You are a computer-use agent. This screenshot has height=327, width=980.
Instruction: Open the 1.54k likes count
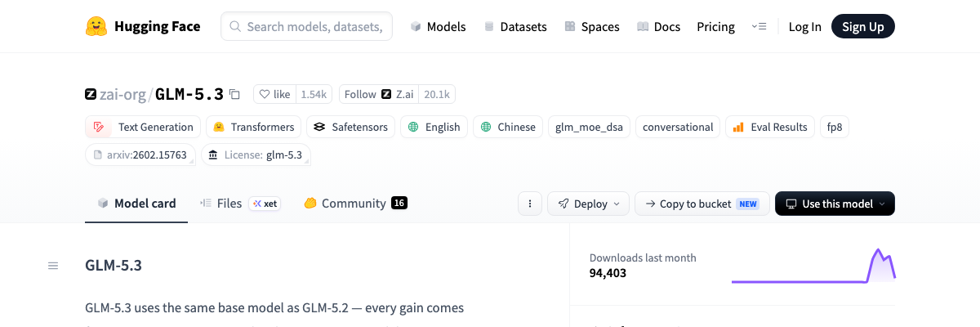tap(314, 94)
